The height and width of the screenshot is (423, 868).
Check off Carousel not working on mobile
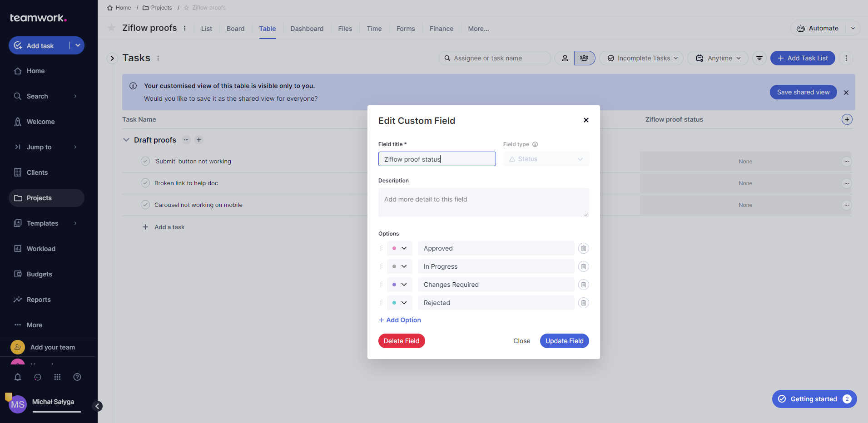[145, 205]
